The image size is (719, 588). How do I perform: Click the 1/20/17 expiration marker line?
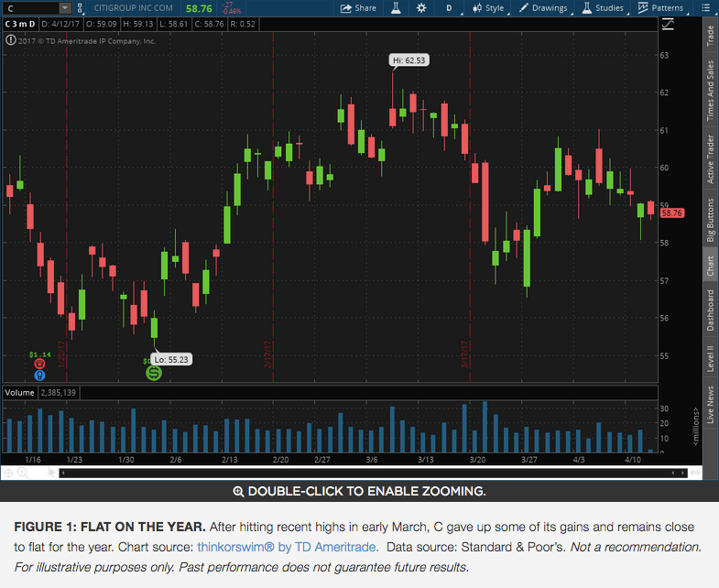pos(67,206)
